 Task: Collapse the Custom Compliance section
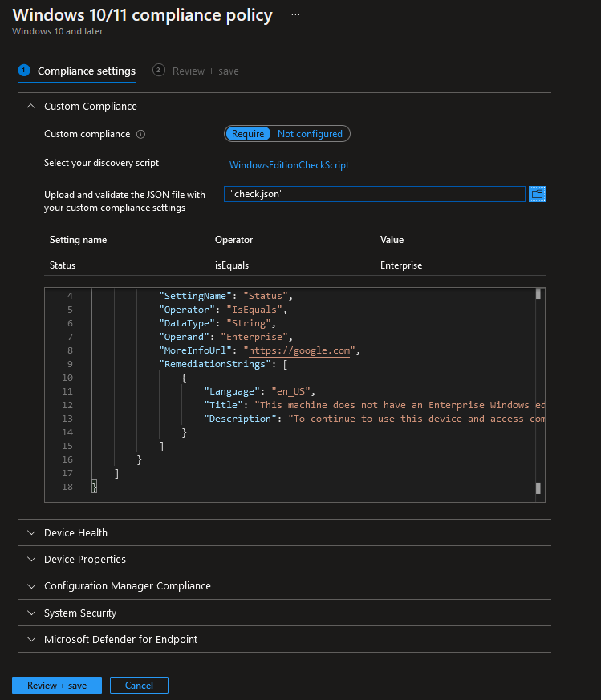coord(30,107)
